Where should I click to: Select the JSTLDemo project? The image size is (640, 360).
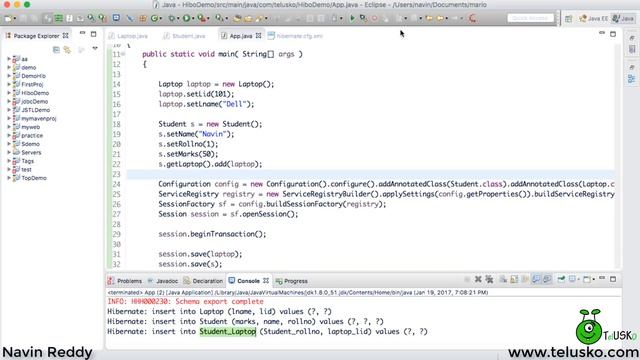pos(36,110)
